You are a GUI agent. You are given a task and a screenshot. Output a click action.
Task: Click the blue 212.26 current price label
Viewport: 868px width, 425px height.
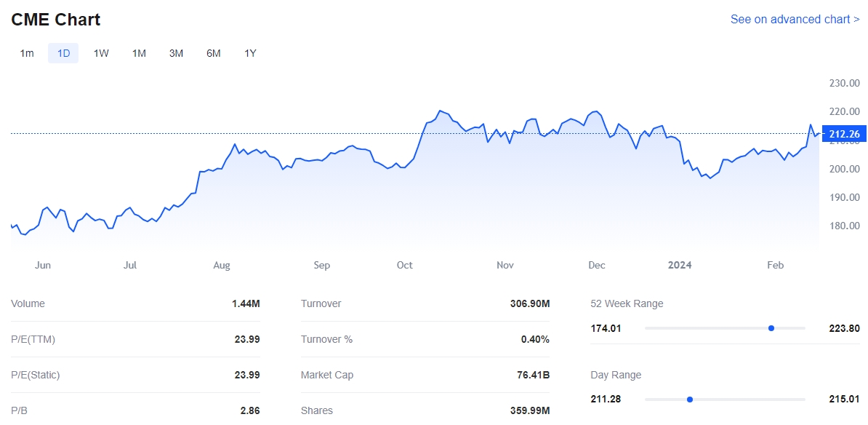point(843,134)
